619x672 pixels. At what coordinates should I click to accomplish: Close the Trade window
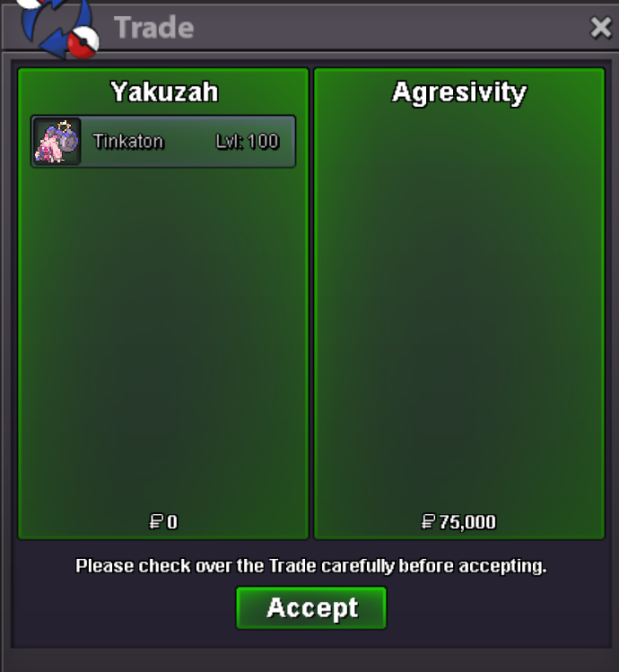coord(600,28)
